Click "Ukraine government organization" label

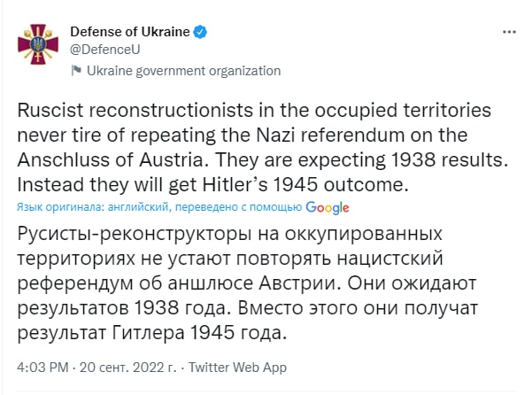point(183,71)
